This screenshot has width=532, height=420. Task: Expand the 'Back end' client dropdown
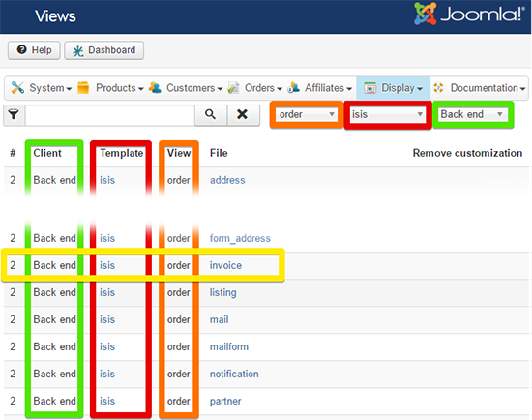click(x=473, y=114)
